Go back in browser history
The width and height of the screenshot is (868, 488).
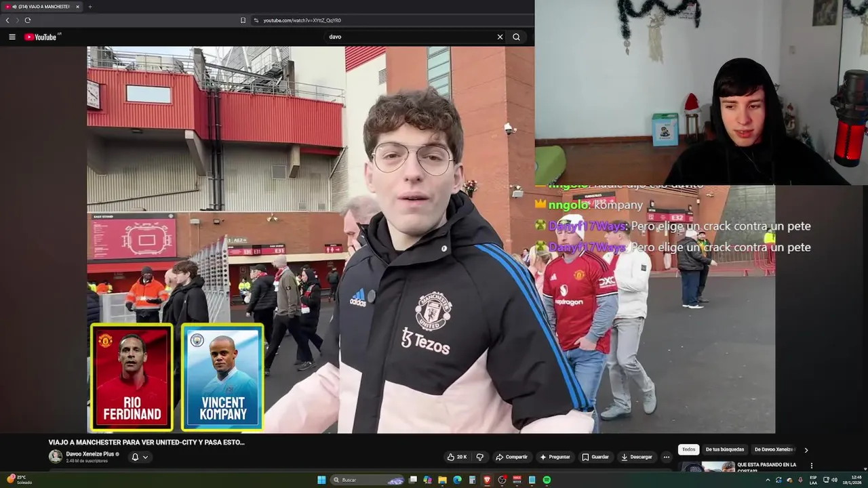point(7,20)
